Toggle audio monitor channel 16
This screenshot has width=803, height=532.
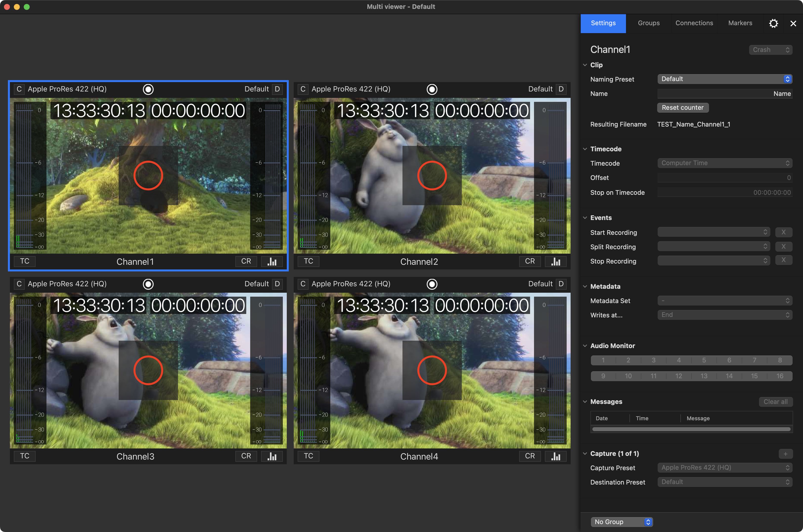coord(780,376)
